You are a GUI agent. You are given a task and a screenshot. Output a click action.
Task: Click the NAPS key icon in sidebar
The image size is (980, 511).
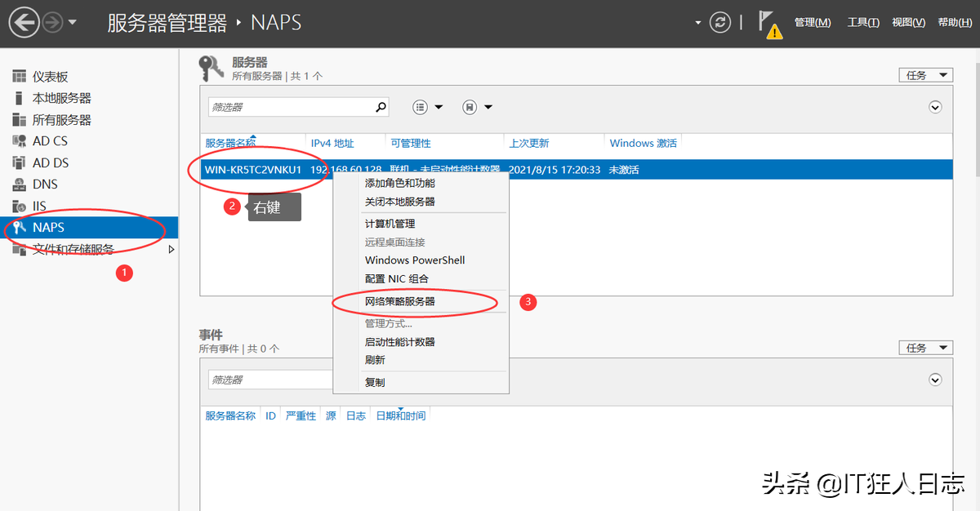(19, 228)
